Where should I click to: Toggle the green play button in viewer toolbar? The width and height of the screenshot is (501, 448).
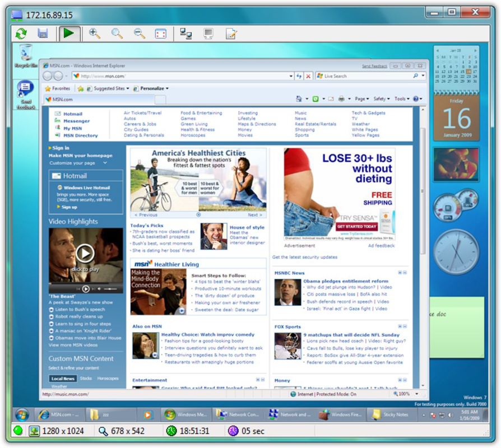tap(69, 33)
